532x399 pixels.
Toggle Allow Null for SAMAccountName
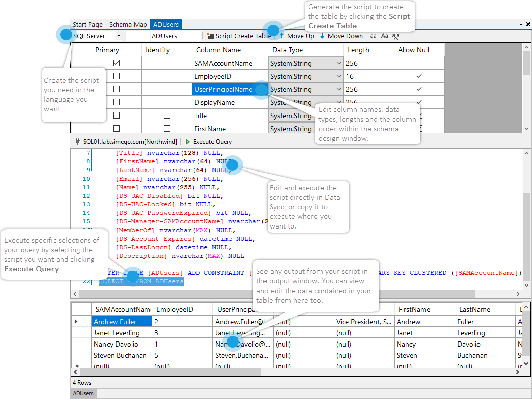coord(419,63)
